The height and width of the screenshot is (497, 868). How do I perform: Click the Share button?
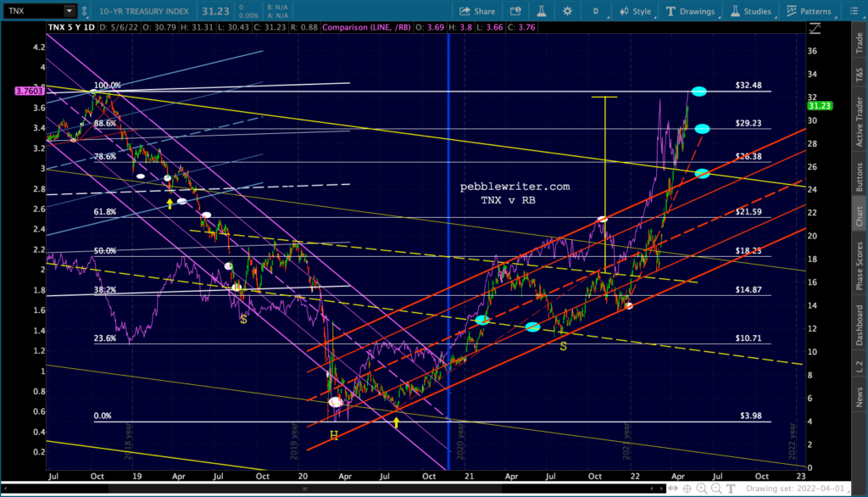pos(477,11)
